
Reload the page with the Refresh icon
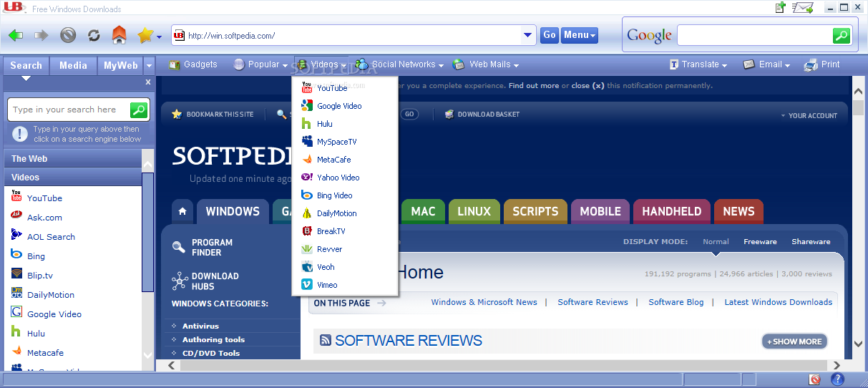tap(94, 35)
